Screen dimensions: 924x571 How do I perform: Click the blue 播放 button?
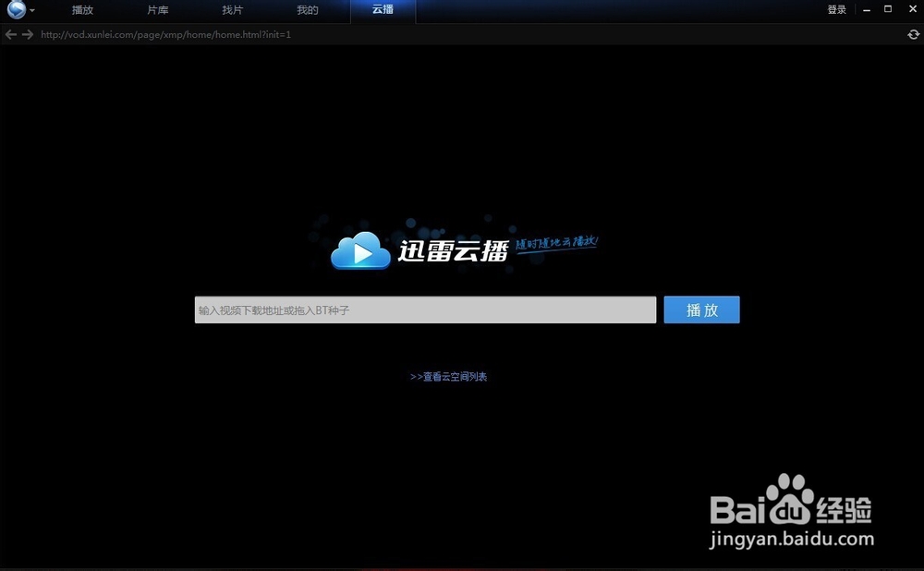pyautogui.click(x=702, y=310)
